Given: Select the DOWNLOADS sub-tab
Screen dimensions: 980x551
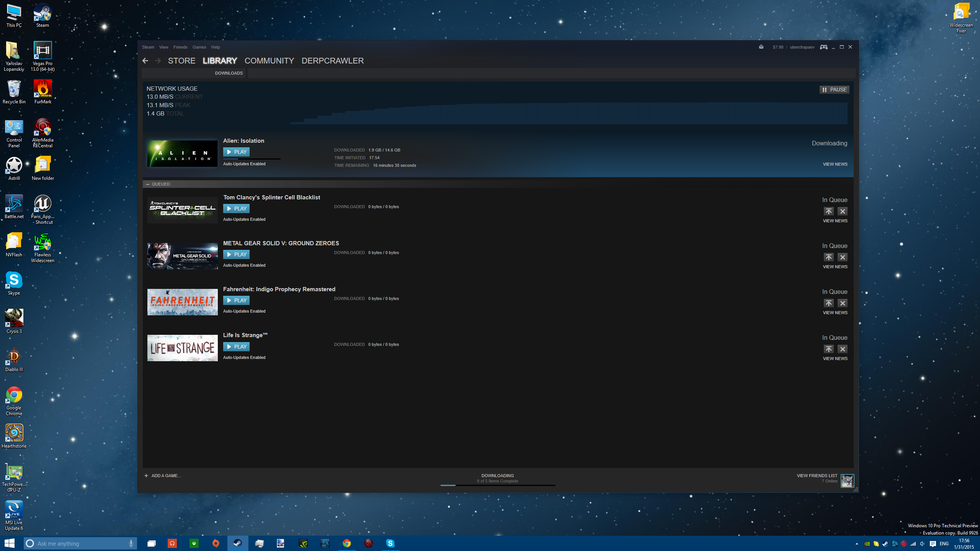Looking at the screenshot, I should [x=229, y=73].
